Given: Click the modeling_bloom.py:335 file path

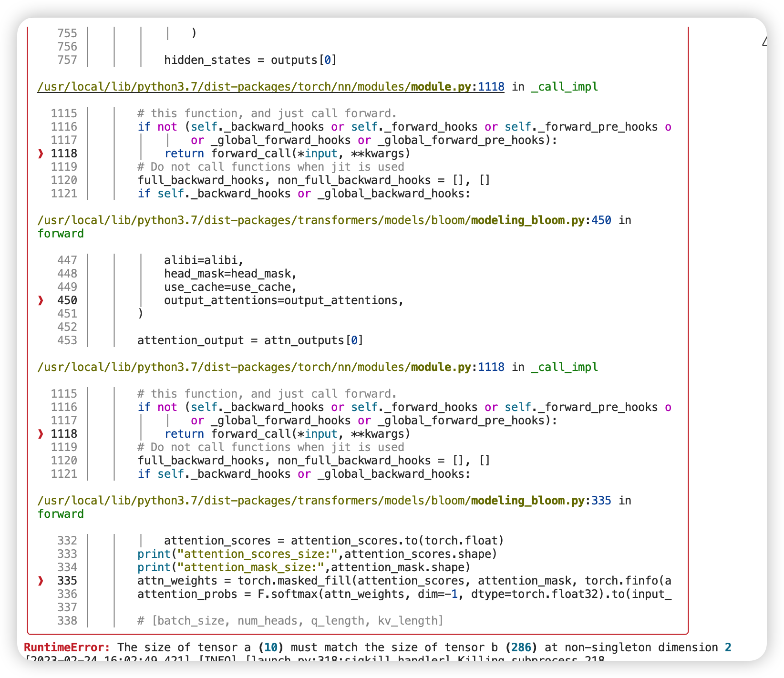Looking at the screenshot, I should pos(324,501).
